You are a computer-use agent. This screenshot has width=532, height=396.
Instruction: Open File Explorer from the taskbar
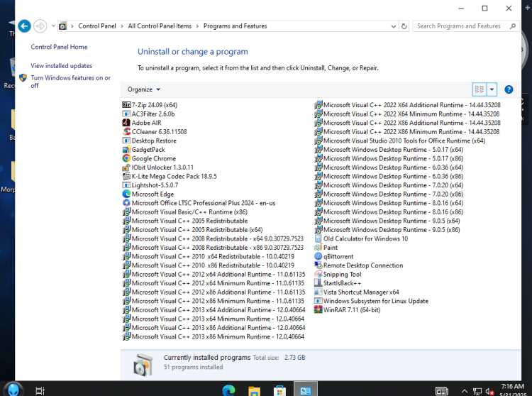pyautogui.click(x=254, y=390)
